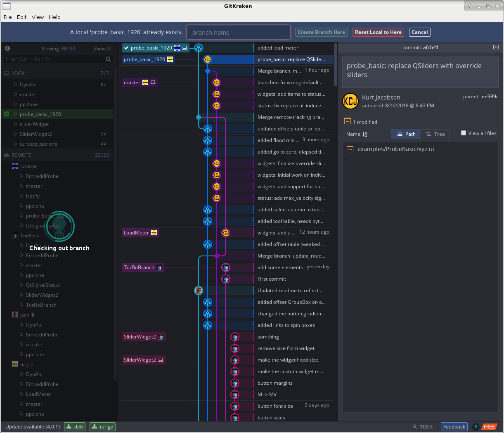Cancel the branch creation prompt
Screen dimensions: 504x433
pos(420,32)
